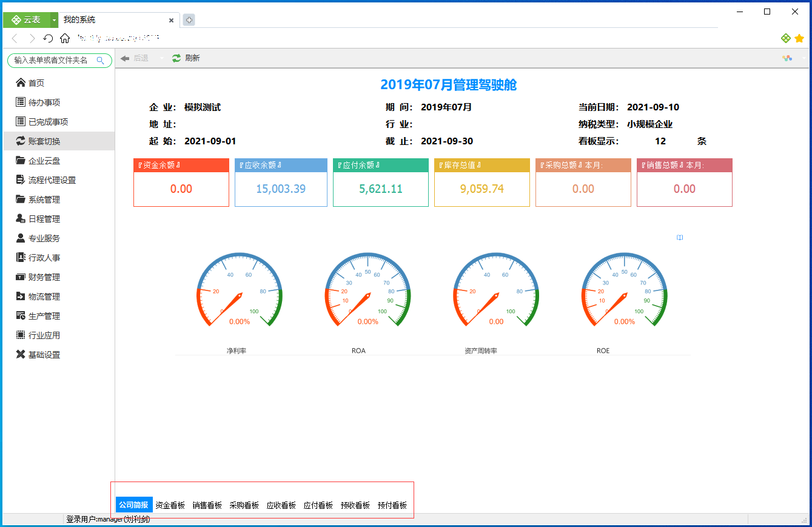The image size is (812, 527).
Task: Click the yellow star favorite icon
Action: pyautogui.click(x=799, y=38)
